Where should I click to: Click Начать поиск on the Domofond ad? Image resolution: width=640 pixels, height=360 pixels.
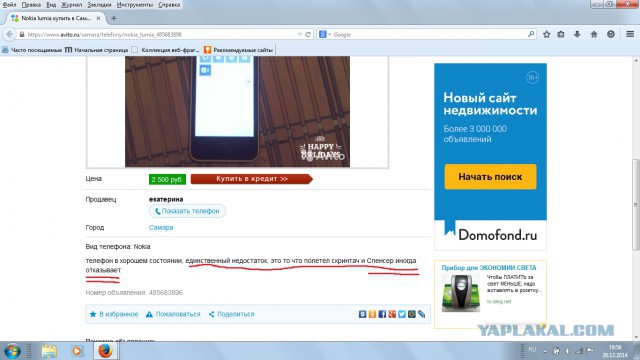(x=490, y=177)
